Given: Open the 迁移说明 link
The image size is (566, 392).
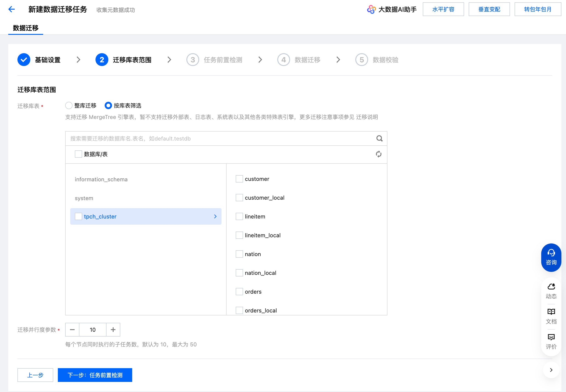Looking at the screenshot, I should (x=367, y=117).
